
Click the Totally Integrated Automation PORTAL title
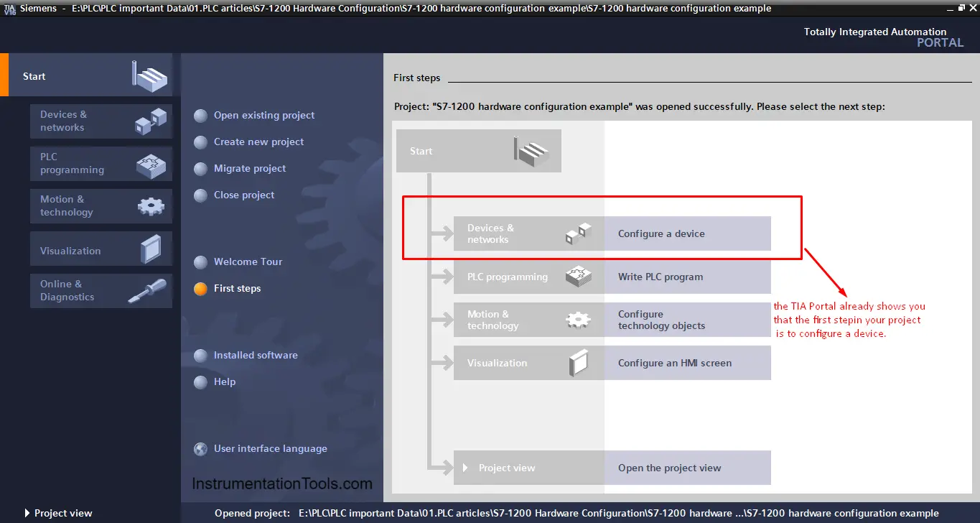(x=884, y=37)
